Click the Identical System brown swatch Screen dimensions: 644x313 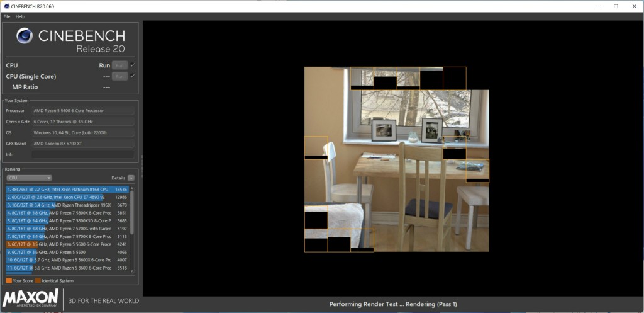click(x=38, y=281)
